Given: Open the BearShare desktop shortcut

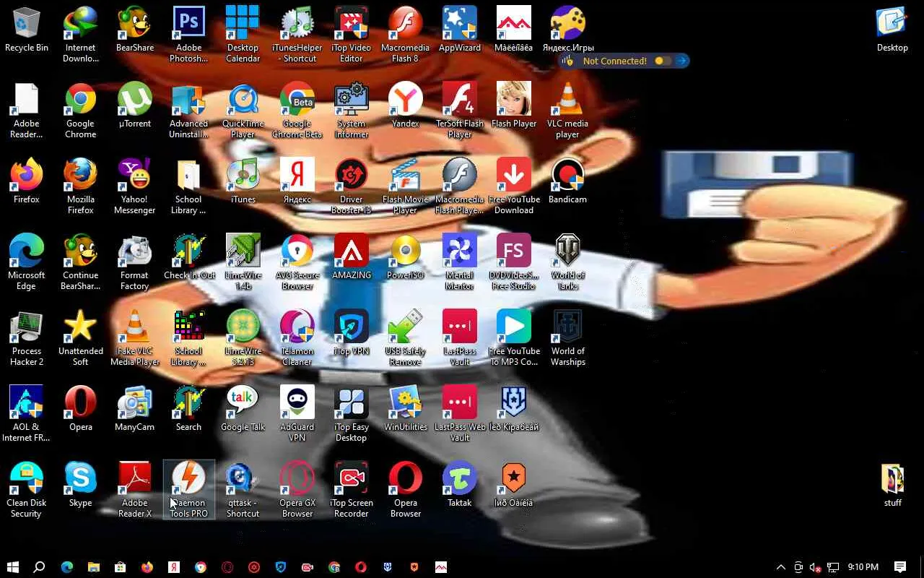Looking at the screenshot, I should (135, 30).
